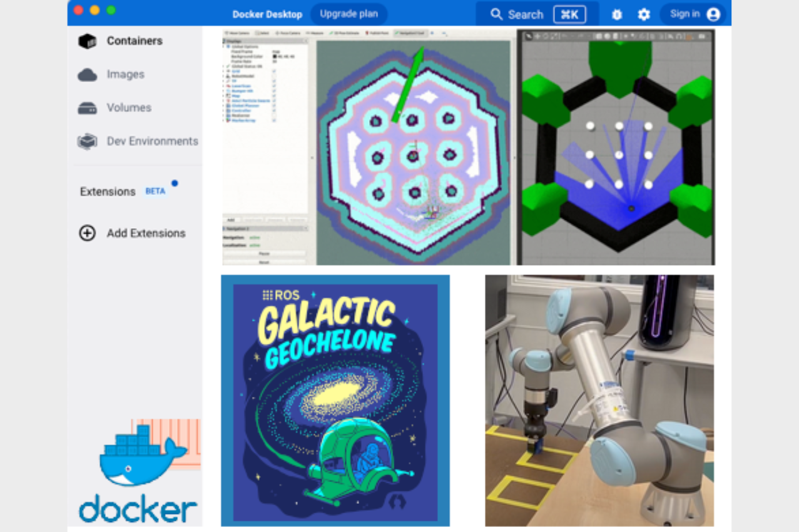Toggle the Bumper Hit checkbox
799x532 pixels.
[x=274, y=91]
